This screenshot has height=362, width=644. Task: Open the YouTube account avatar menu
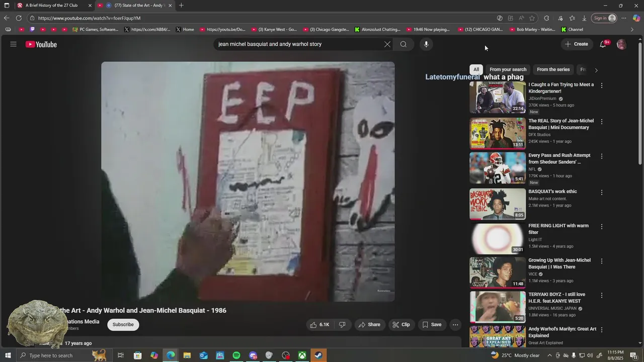click(621, 44)
